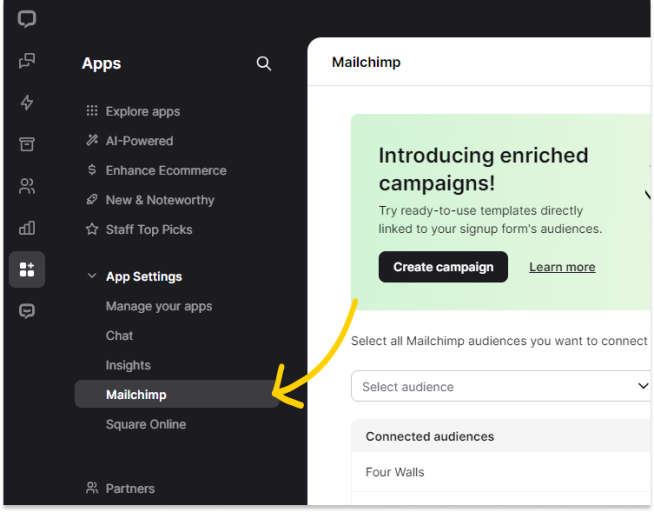Viewport: 654px width, 512px height.
Task: Click the Apps panel heading
Action: [x=101, y=64]
